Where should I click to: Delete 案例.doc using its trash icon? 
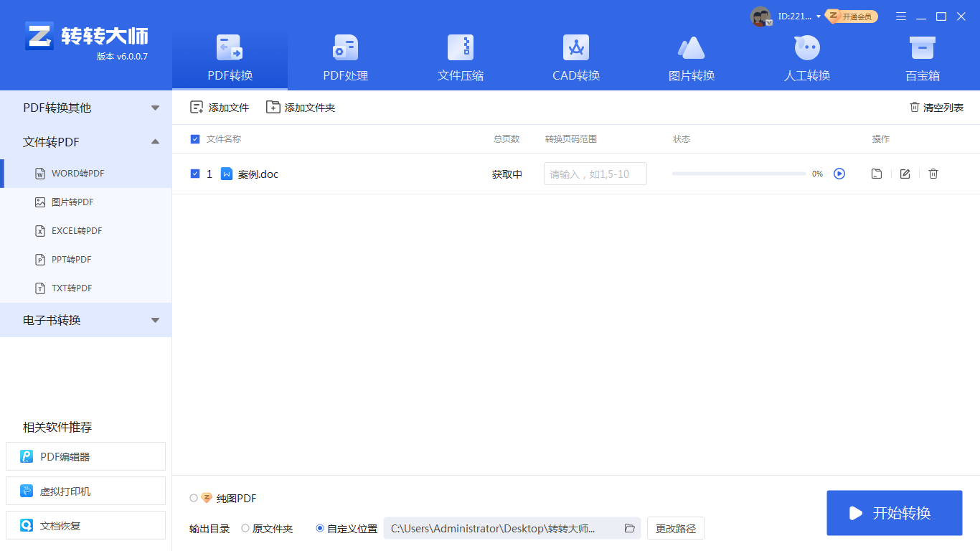click(933, 174)
